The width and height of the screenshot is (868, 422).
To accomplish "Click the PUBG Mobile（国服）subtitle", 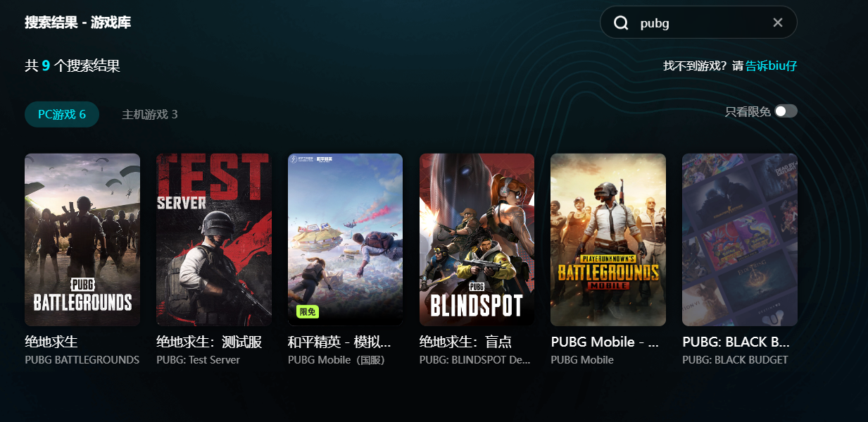I will (336, 360).
